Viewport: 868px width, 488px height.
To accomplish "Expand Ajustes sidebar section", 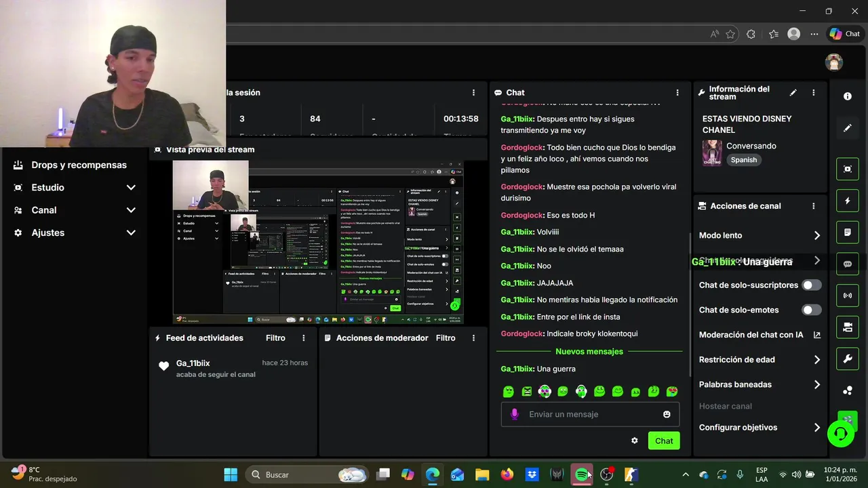I will click(75, 232).
